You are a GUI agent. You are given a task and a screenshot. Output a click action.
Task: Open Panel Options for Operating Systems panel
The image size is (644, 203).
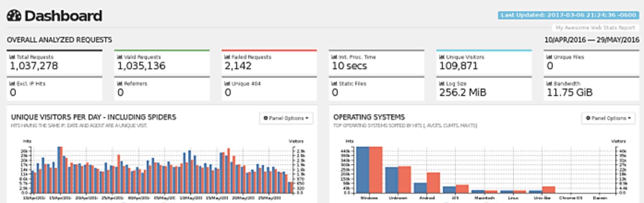[609, 118]
